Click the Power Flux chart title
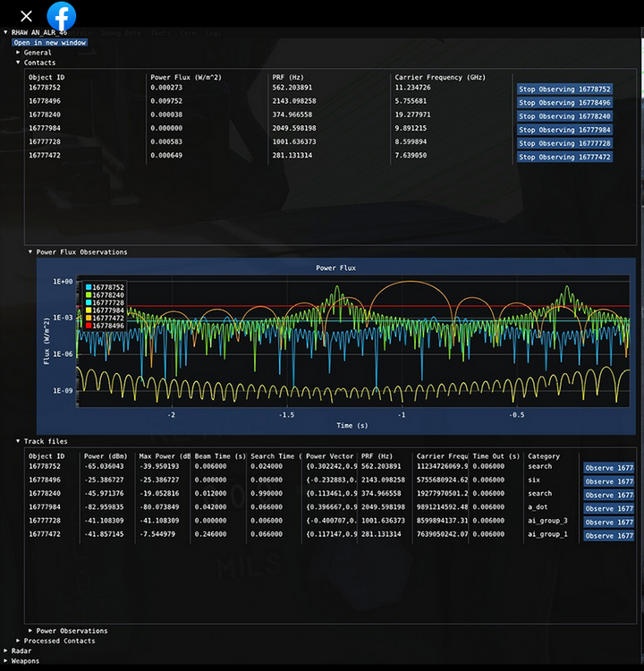The height and width of the screenshot is (671, 644). (336, 268)
